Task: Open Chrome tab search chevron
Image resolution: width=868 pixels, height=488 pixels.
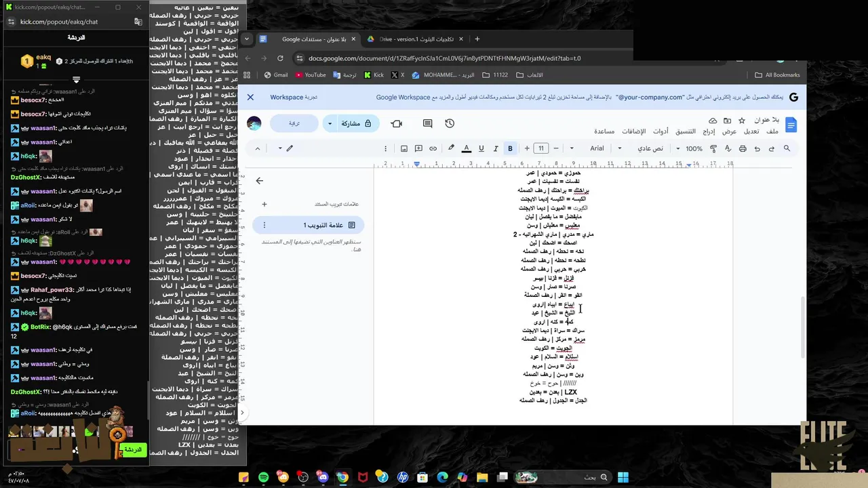Action: click(247, 39)
